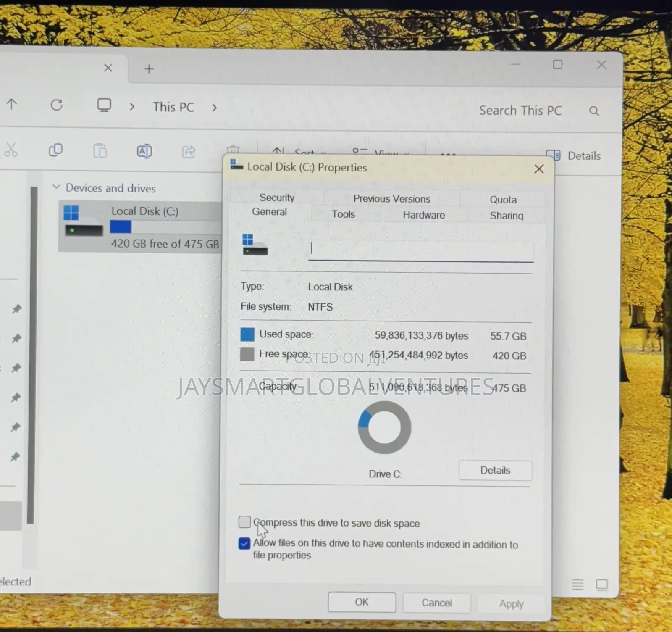
Task: Click the Paste clipboard icon
Action: point(100,150)
